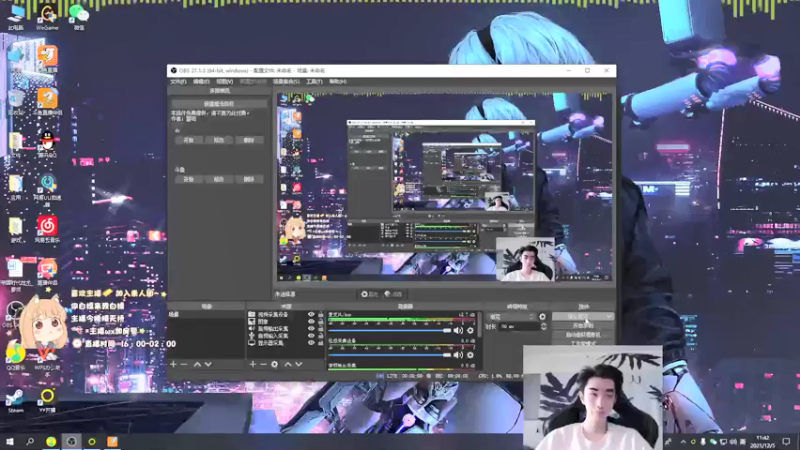This screenshot has height=450, width=800.
Task: Open source properties gear icon
Action: (x=274, y=364)
